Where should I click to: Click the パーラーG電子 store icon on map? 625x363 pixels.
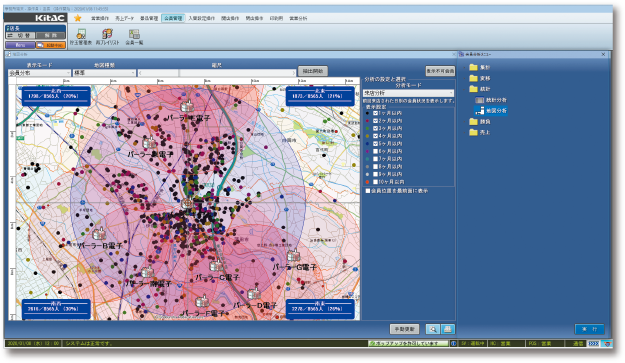(293, 255)
